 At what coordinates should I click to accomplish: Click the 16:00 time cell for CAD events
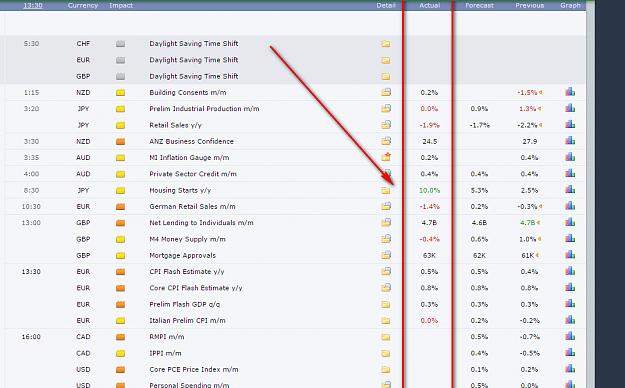[x=31, y=337]
